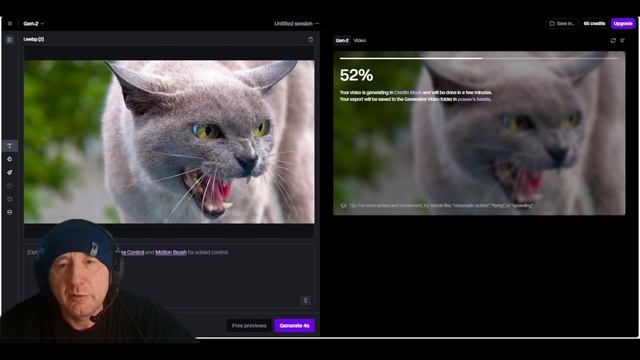Expand the Gen-2 model dropdown

(x=33, y=24)
